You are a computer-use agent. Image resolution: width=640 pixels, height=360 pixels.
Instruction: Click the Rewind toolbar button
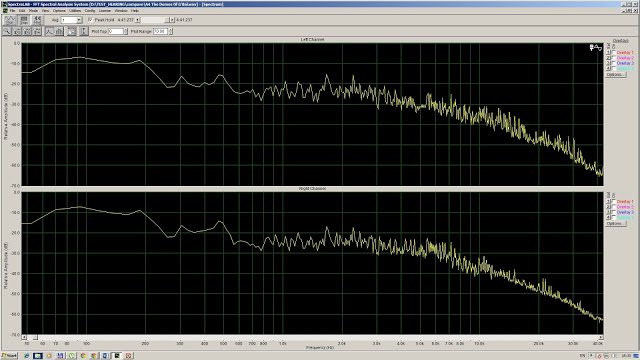click(37, 20)
